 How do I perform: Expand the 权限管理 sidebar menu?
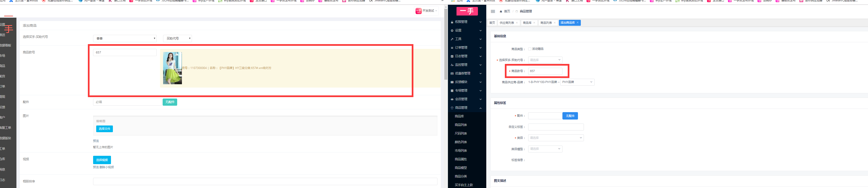(x=467, y=22)
